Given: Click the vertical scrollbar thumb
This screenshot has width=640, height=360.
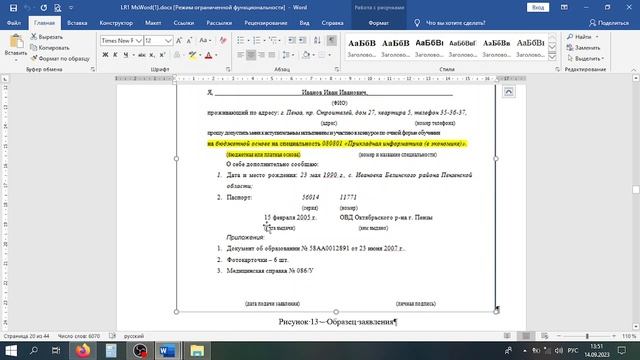Looking at the screenshot, I should click(x=636, y=189).
